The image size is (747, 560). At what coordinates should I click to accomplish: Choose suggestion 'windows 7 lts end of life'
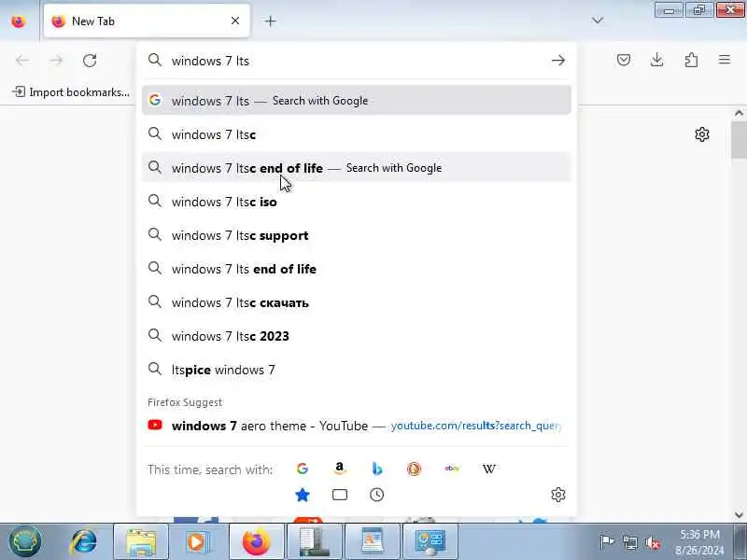click(x=357, y=269)
